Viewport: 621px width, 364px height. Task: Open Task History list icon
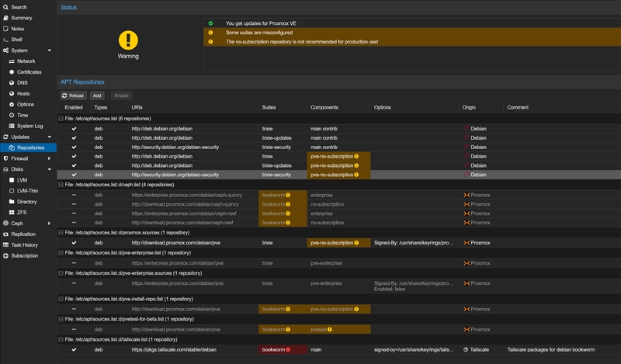(5, 244)
